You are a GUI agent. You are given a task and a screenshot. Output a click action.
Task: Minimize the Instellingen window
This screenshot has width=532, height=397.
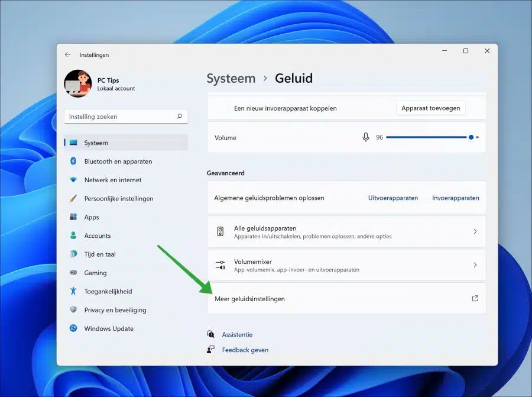[x=445, y=51]
